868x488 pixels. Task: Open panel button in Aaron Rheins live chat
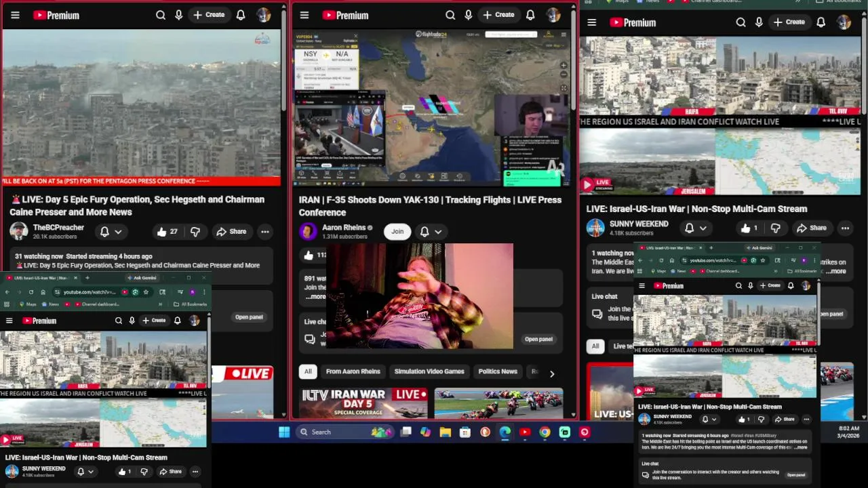538,339
